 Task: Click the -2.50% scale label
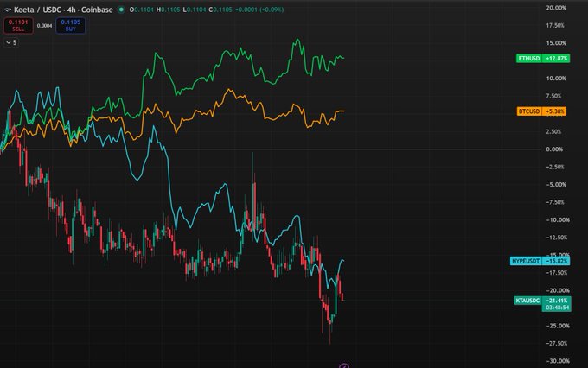(x=555, y=167)
